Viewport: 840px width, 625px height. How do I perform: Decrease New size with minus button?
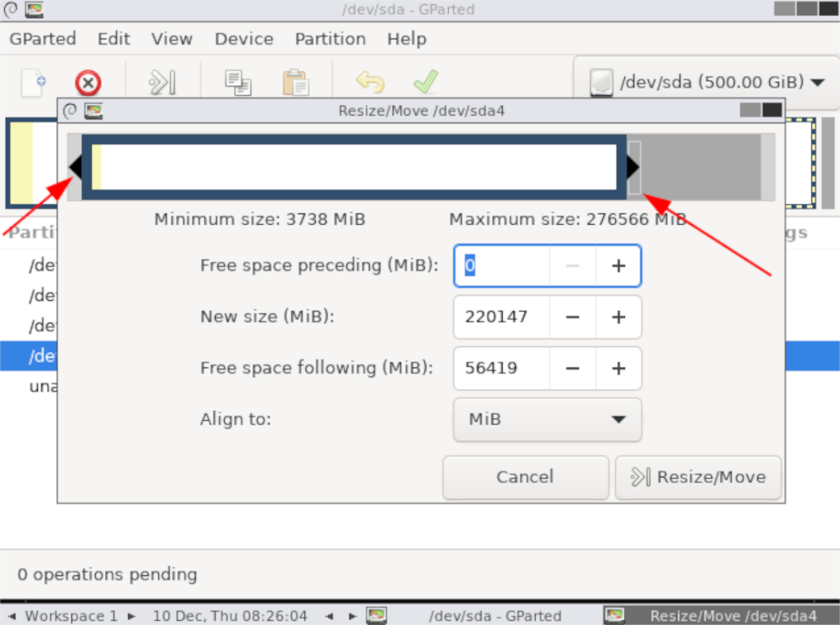[573, 317]
